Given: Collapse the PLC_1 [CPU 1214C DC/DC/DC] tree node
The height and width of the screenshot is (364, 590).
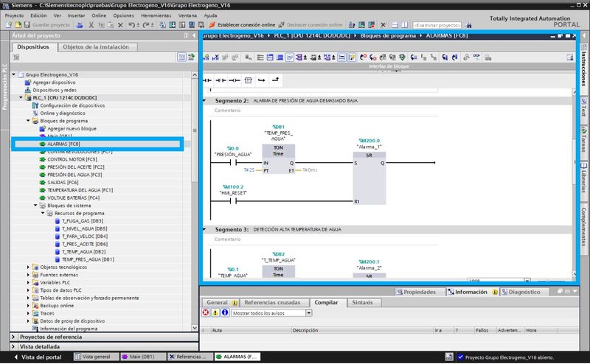Looking at the screenshot, I should (21, 98).
